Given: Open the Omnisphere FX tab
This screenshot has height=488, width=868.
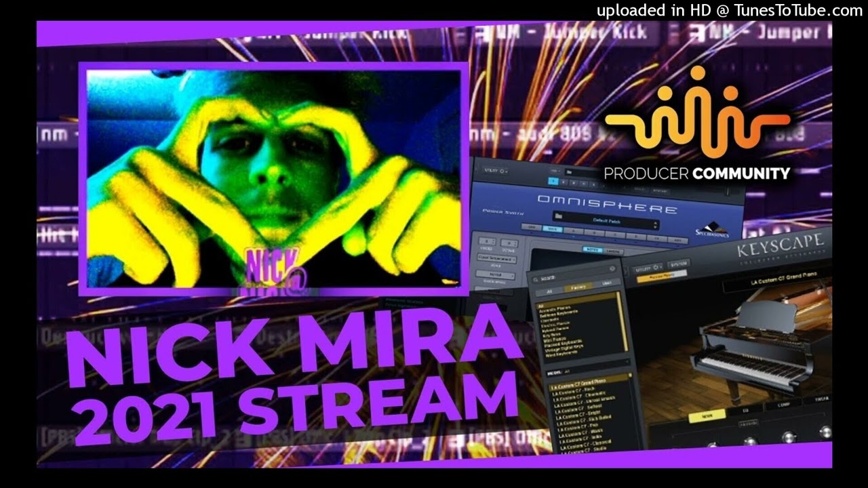Looking at the screenshot, I should pos(656,238).
